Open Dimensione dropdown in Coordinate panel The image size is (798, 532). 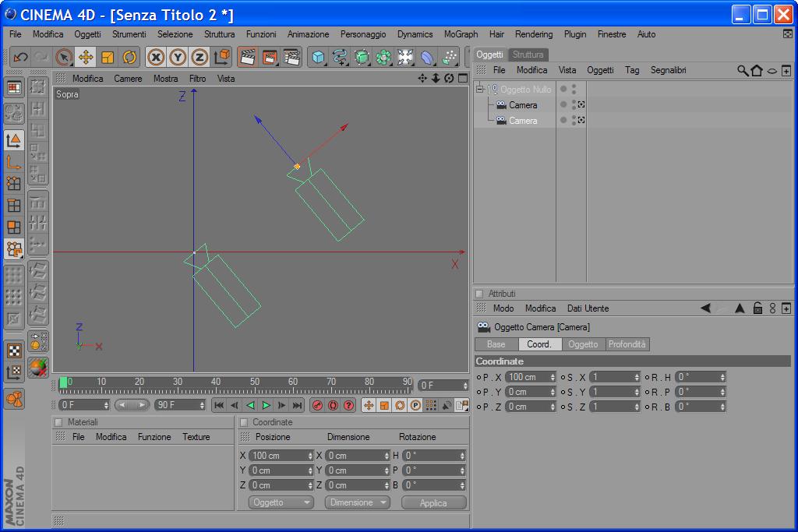point(357,502)
